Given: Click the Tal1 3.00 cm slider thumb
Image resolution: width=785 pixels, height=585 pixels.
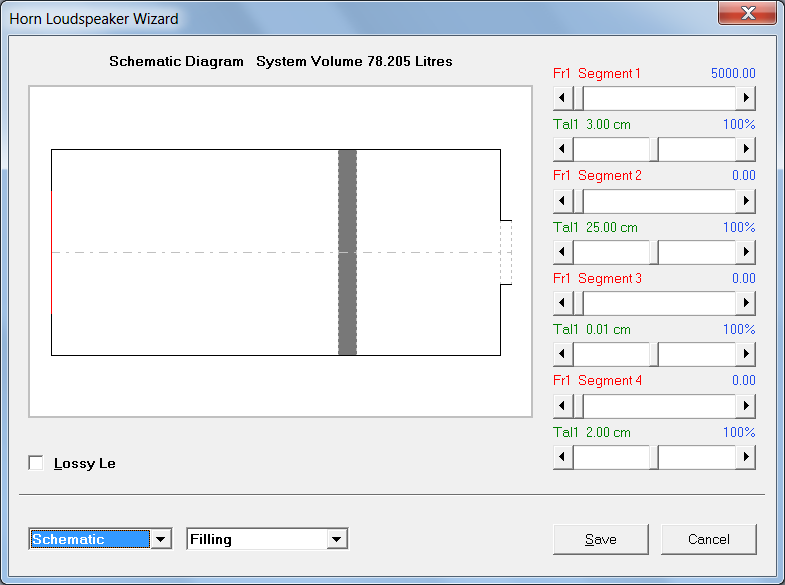Looking at the screenshot, I should [x=654, y=149].
